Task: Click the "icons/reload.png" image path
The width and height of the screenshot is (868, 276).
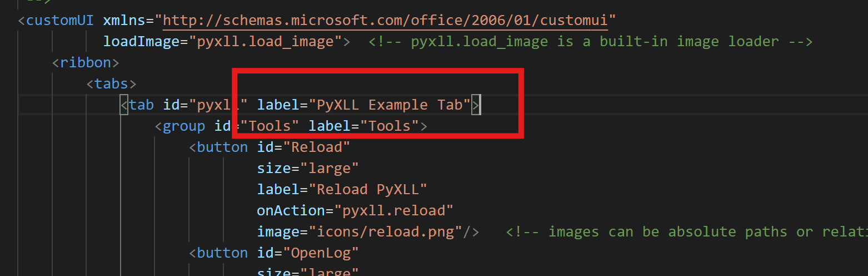Action: tap(385, 231)
